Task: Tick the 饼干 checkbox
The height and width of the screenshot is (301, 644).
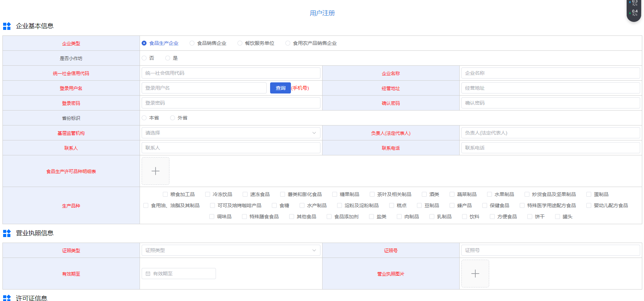Action: click(x=530, y=217)
